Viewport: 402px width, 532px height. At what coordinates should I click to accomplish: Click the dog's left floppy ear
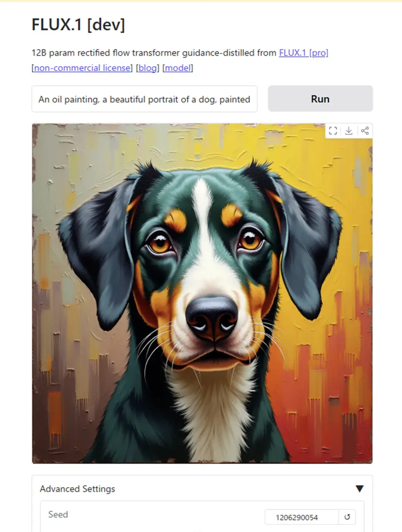tap(95, 248)
